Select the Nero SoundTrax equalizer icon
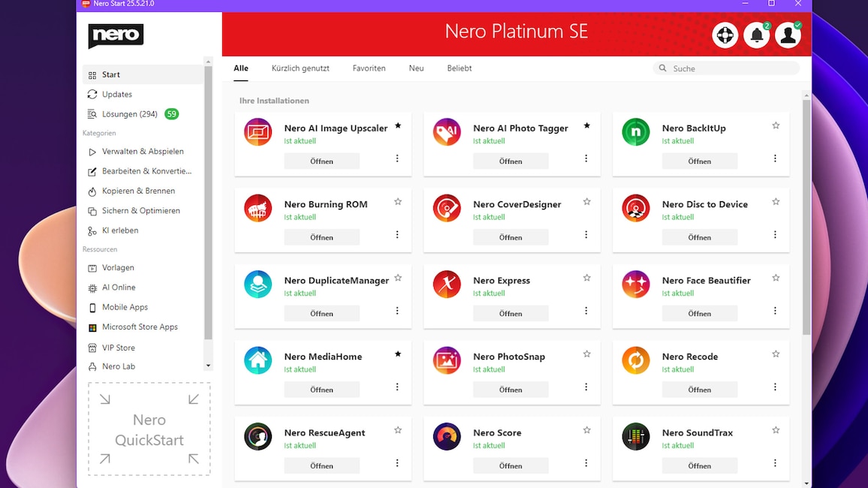Screen dimensions: 868x488 [635, 437]
